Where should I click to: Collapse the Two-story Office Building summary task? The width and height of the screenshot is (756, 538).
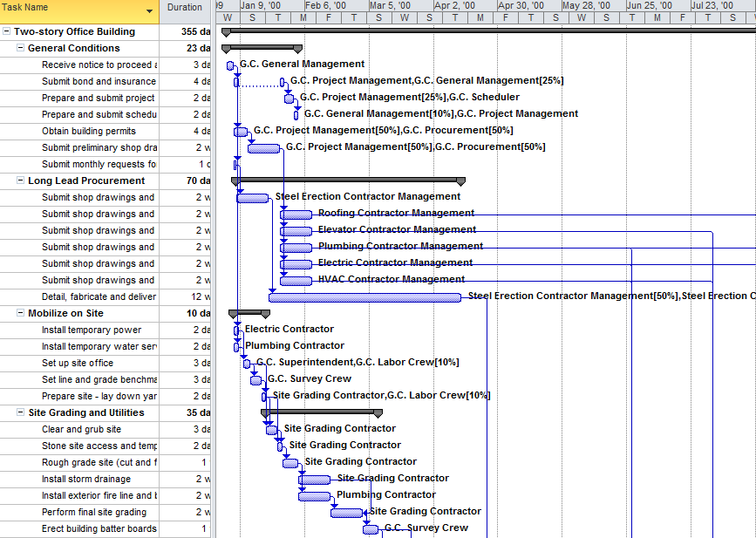7,31
